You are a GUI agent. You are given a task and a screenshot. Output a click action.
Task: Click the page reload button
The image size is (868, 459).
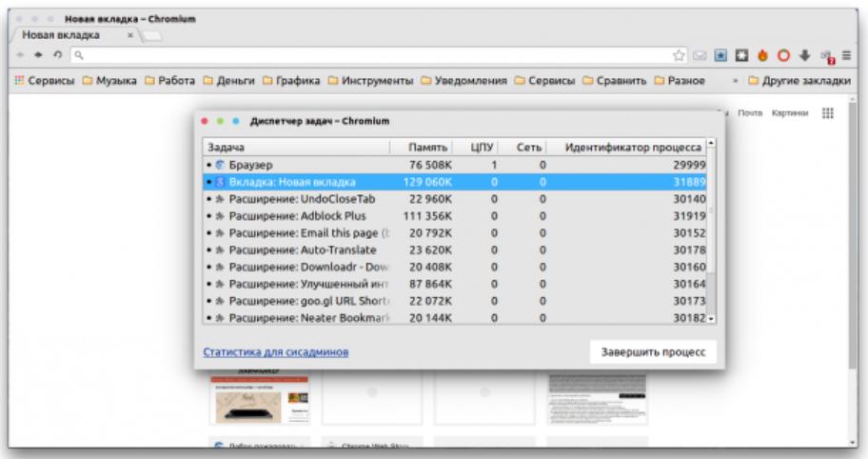tap(56, 56)
